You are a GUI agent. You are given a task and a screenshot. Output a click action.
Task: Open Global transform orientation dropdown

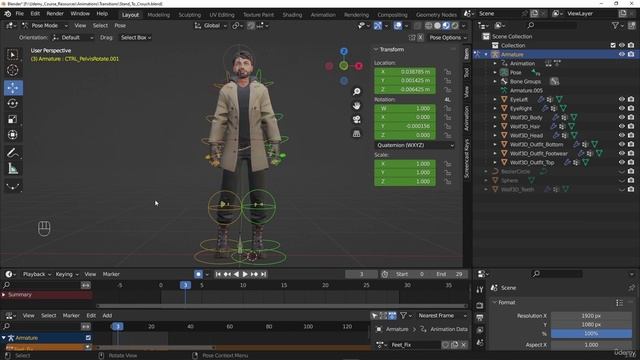click(x=210, y=25)
